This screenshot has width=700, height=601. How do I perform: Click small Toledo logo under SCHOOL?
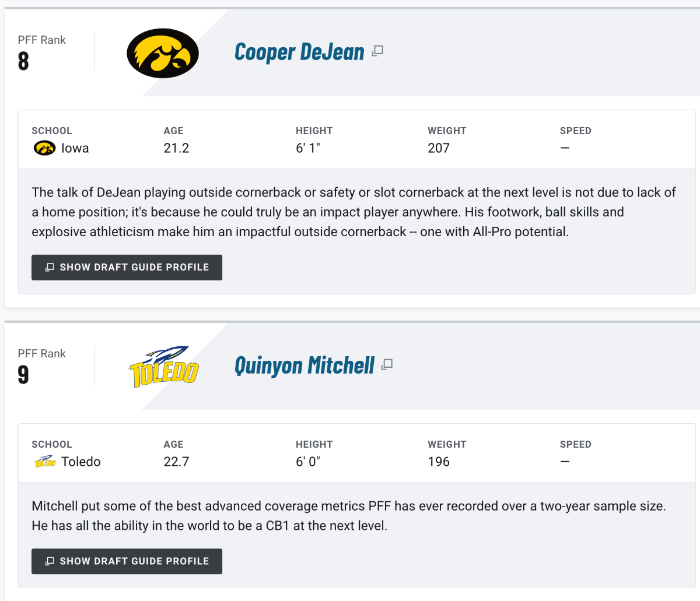(x=44, y=462)
